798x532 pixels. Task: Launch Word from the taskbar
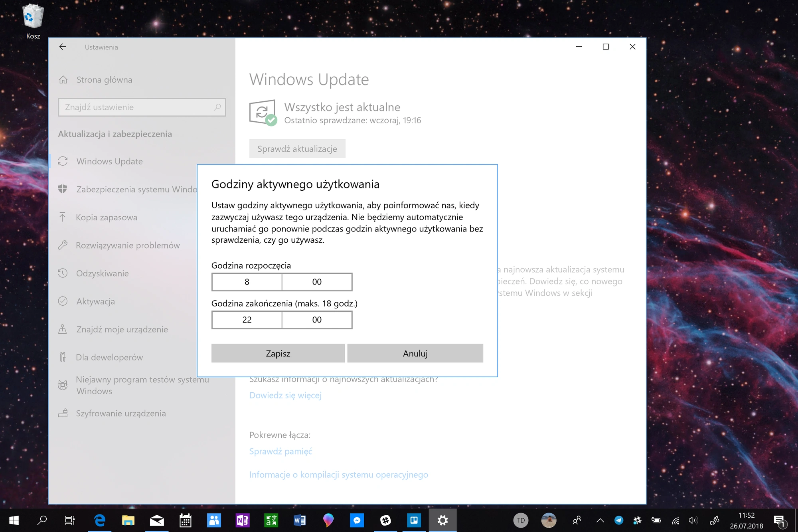pos(300,520)
